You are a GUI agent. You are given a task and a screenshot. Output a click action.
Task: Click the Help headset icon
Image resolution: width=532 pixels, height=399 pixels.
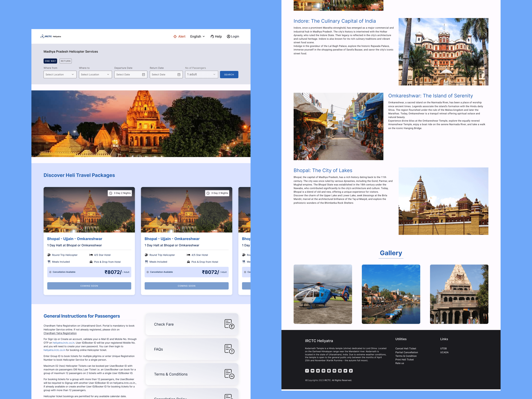(x=212, y=37)
